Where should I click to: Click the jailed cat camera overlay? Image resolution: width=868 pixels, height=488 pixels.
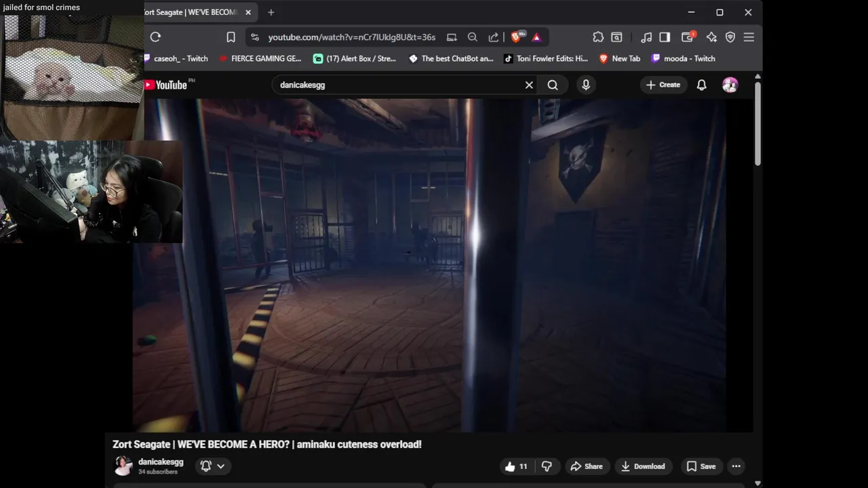[x=72, y=77]
